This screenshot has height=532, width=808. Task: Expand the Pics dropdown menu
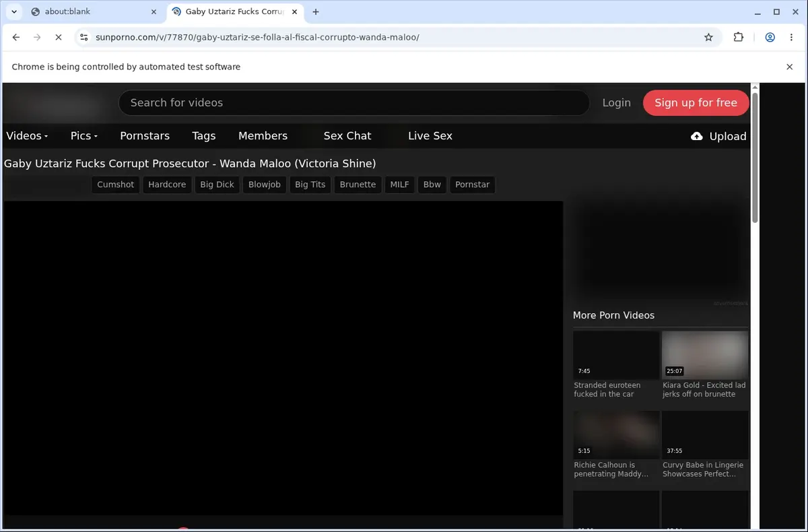pyautogui.click(x=84, y=136)
